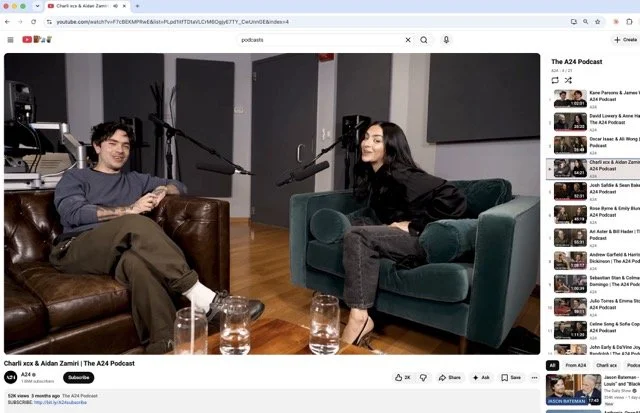Play the Celine Song & Sofia episode
Image resolution: width=640 pixels, height=413 pixels.
593,330
